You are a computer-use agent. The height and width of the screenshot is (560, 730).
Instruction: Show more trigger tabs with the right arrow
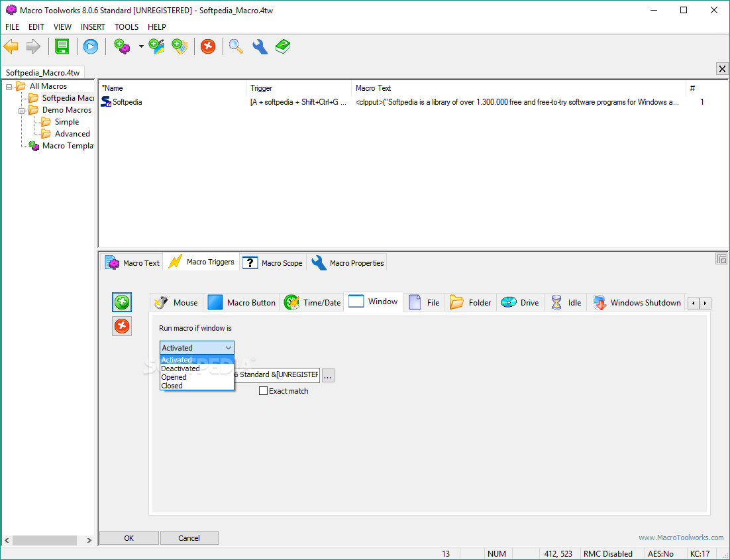[x=705, y=304]
